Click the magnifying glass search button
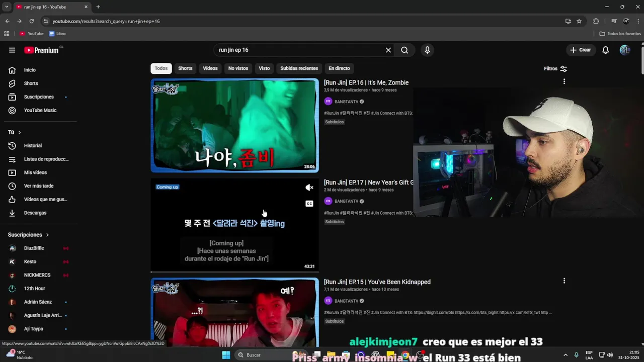 coord(405,50)
